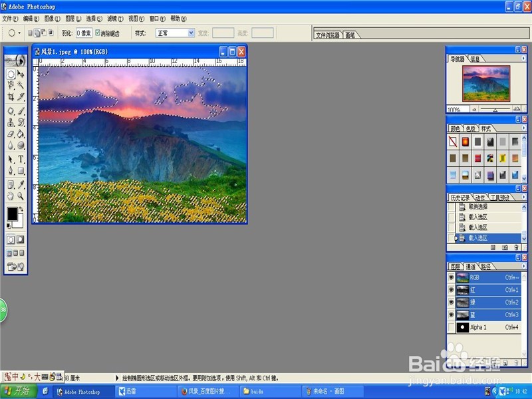
Task: Delete current state trash icon in History panel
Action: click(517, 247)
